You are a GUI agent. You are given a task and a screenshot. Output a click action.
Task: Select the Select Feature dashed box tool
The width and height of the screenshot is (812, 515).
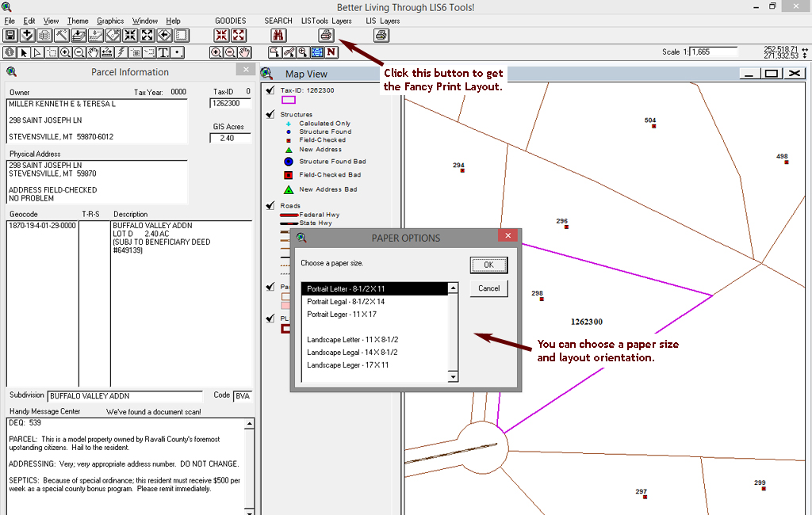tap(52, 52)
